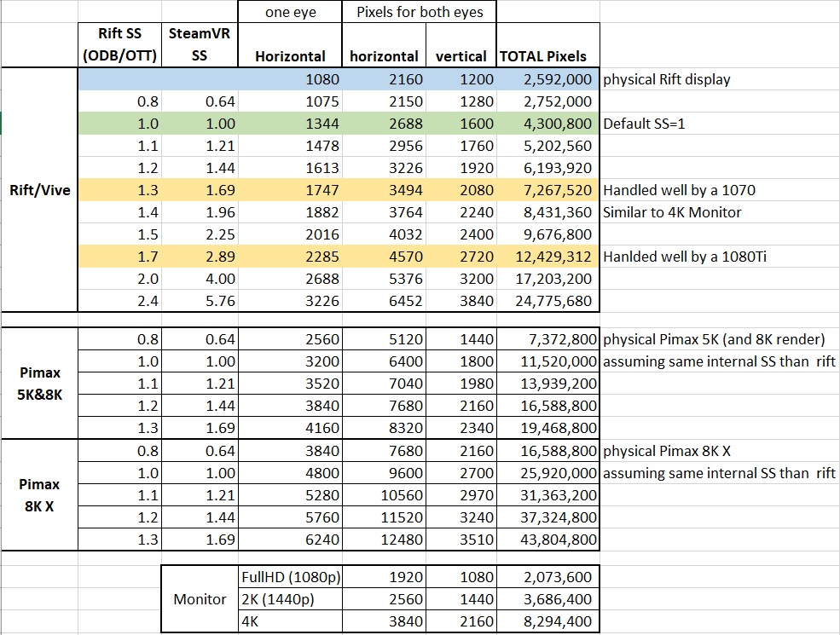Click the SteamVR SS value 2.89
840x635 pixels.
click(x=200, y=257)
